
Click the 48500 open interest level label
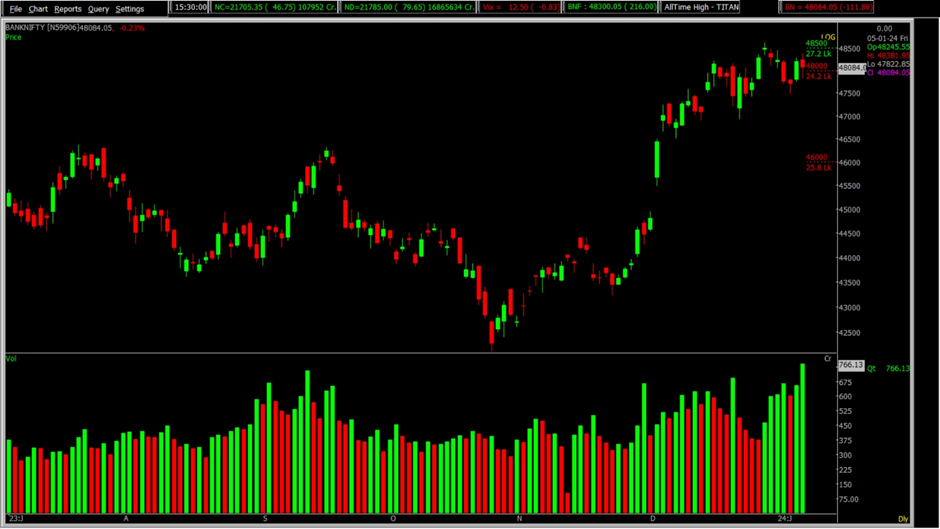[x=817, y=44]
